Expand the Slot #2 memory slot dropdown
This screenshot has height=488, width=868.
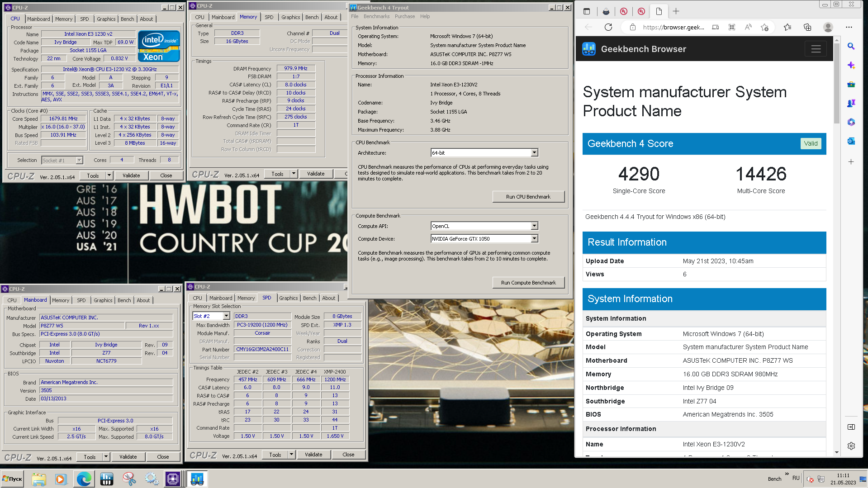[x=226, y=316]
